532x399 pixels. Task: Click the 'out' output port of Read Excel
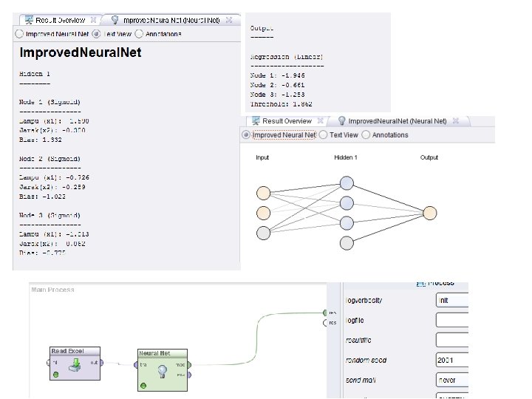click(x=101, y=363)
